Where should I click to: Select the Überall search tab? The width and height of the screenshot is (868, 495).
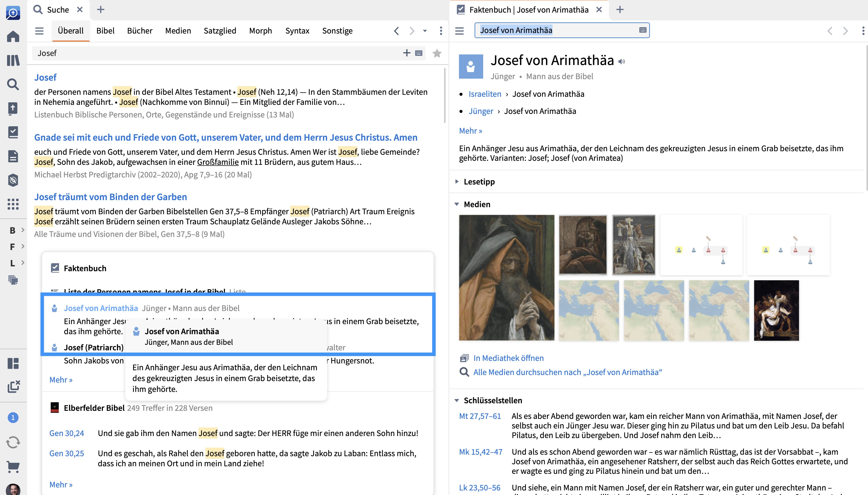tap(70, 31)
